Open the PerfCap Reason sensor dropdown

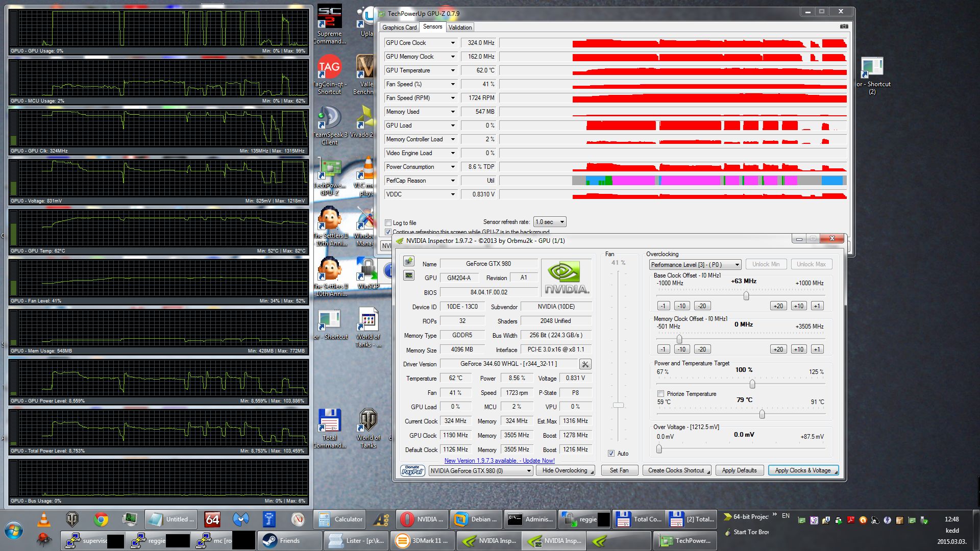click(x=452, y=181)
